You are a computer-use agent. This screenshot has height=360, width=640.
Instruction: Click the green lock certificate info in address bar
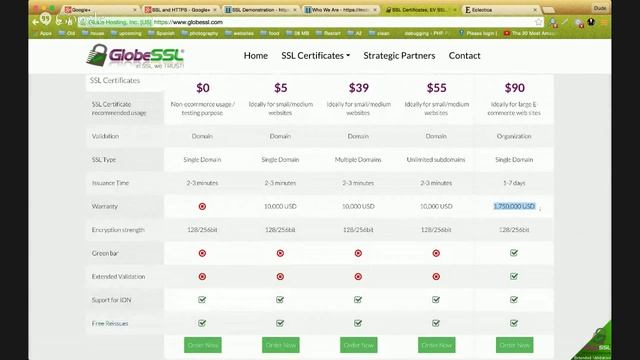(115, 22)
